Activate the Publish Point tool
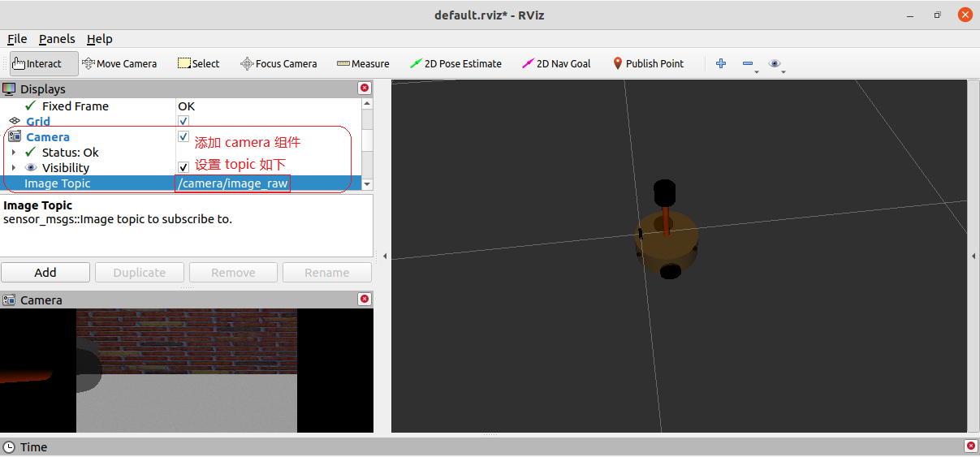 [648, 63]
